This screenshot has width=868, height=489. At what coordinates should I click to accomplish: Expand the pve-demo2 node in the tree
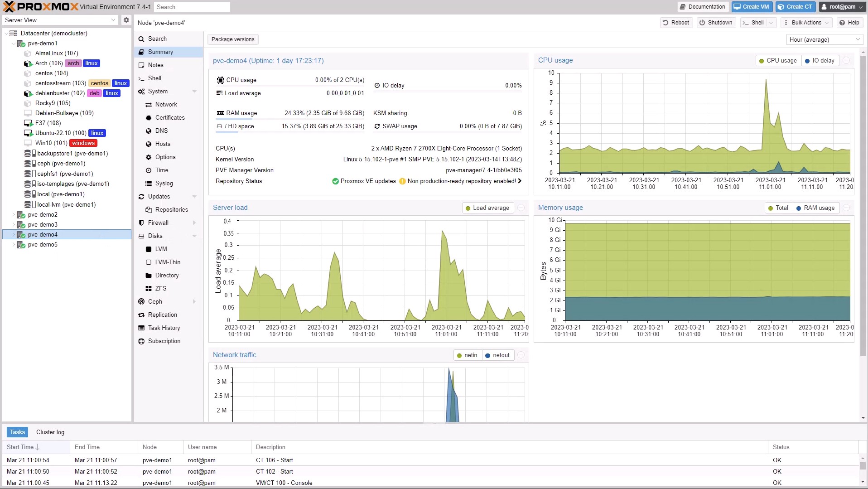click(14, 214)
